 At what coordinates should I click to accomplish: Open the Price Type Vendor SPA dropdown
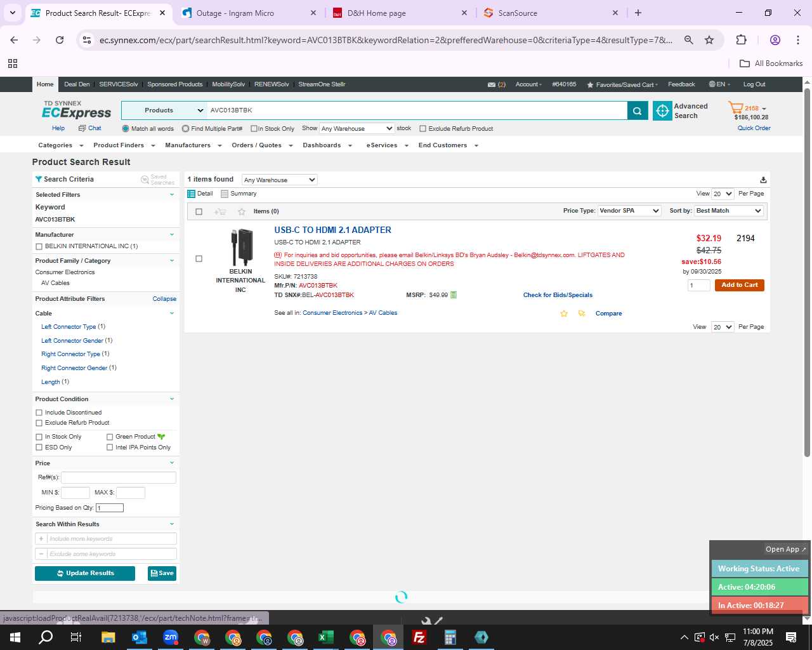[629, 211]
